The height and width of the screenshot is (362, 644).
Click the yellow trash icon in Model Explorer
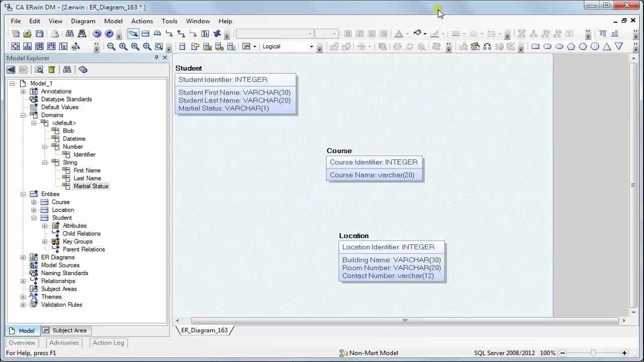coord(51,70)
